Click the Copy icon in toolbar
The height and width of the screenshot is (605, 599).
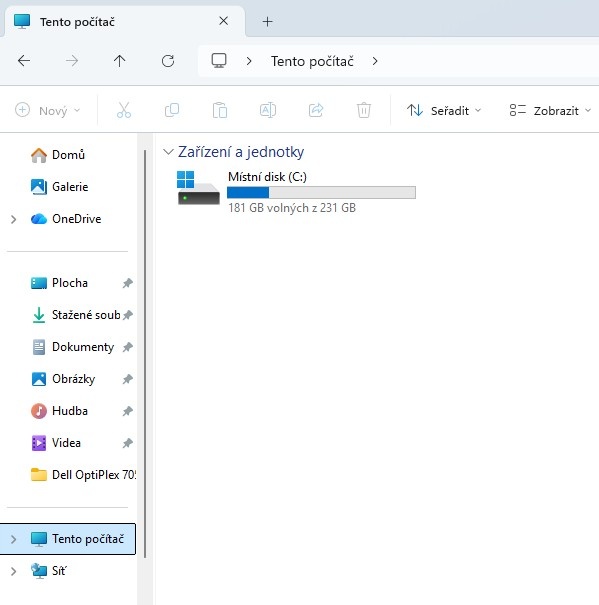(x=172, y=110)
